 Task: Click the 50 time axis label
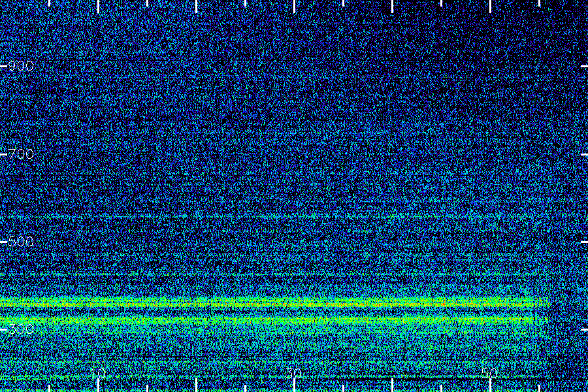click(x=490, y=373)
